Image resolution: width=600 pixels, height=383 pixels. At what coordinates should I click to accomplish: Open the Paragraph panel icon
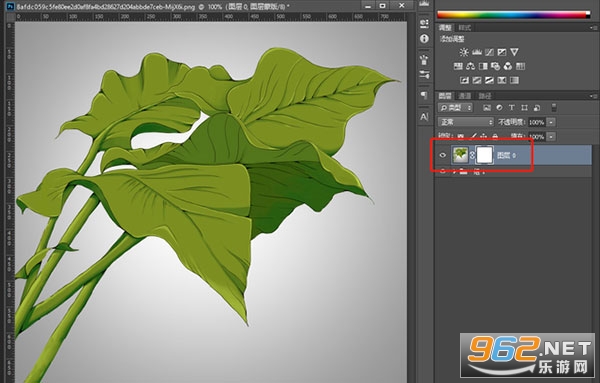(x=424, y=95)
